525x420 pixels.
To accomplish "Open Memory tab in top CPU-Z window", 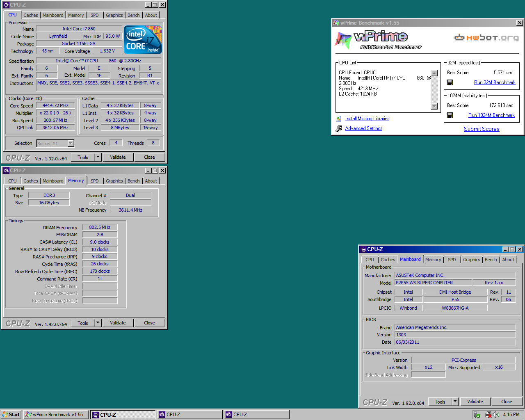I will 76,15.
